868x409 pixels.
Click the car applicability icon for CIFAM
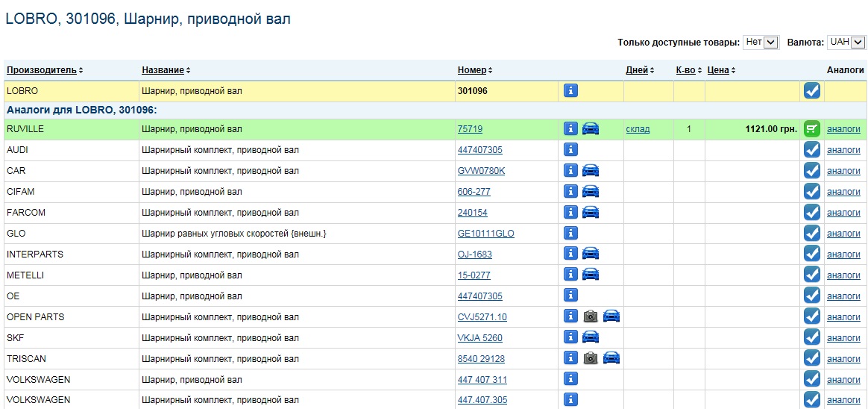(591, 192)
